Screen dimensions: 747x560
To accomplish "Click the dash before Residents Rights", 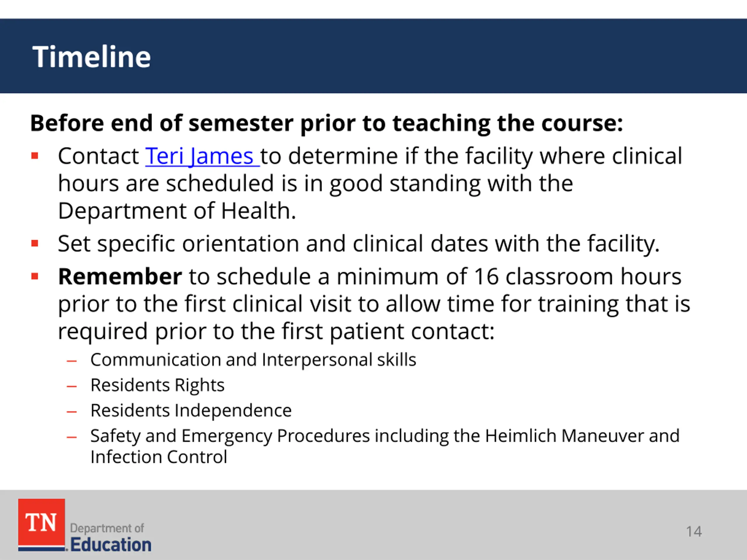I will 72,386.
